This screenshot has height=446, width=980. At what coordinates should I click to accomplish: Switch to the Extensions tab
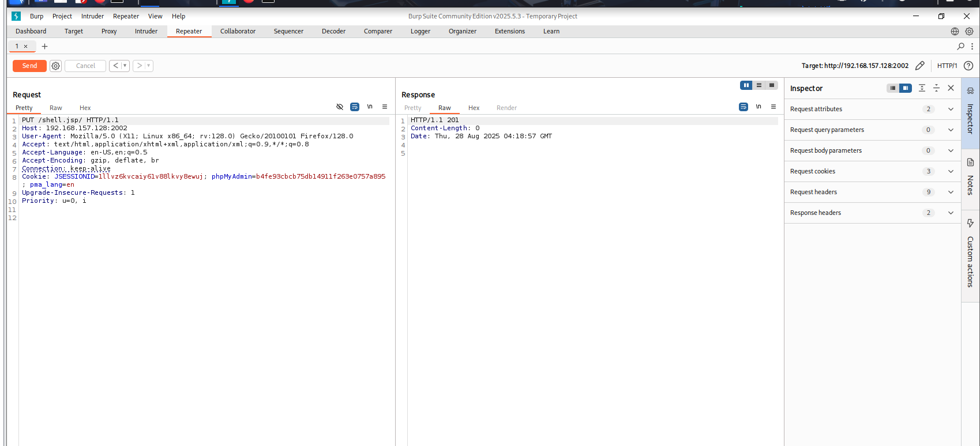click(510, 31)
